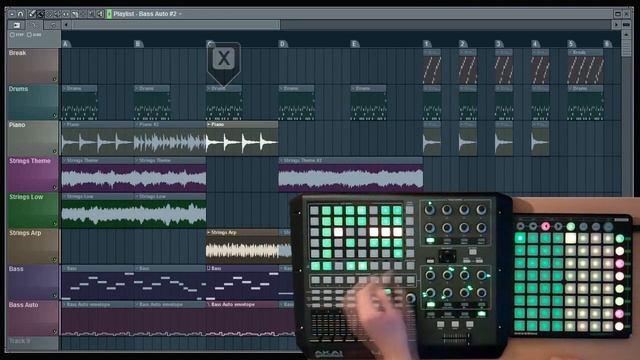
Task: Open the playlist options menu arrow
Action: point(12,14)
